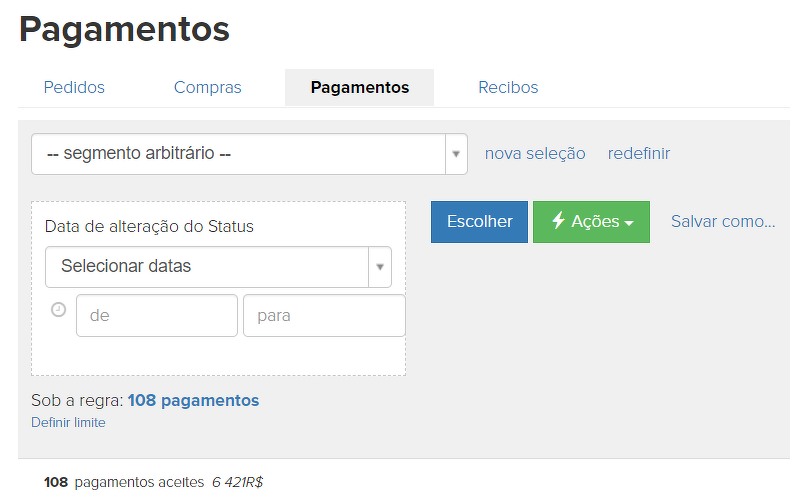Switch to the Compras tab
This screenshot has height=495, width=790.
click(x=207, y=87)
